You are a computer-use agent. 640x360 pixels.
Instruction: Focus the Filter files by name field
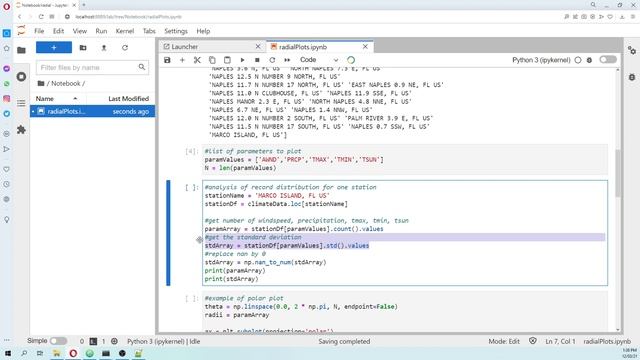(x=92, y=67)
